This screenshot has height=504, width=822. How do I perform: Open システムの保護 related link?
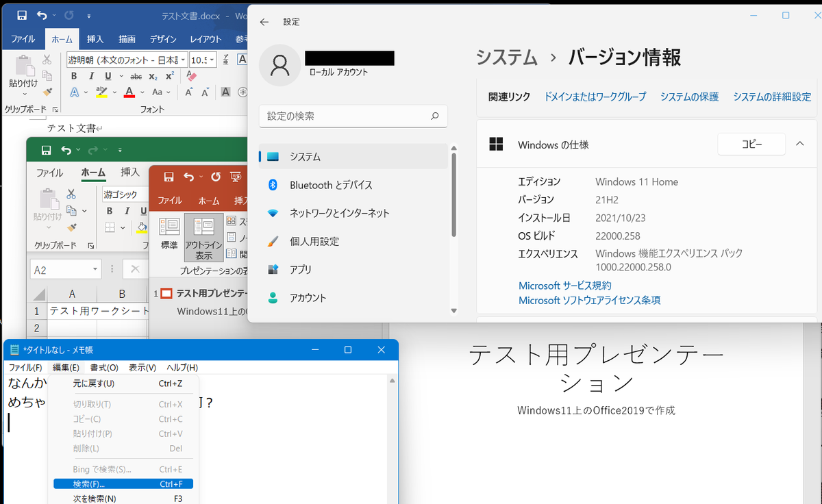(689, 97)
